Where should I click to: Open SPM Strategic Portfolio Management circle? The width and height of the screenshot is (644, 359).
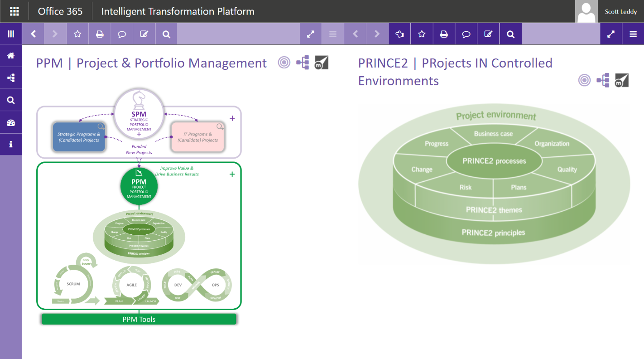click(139, 114)
